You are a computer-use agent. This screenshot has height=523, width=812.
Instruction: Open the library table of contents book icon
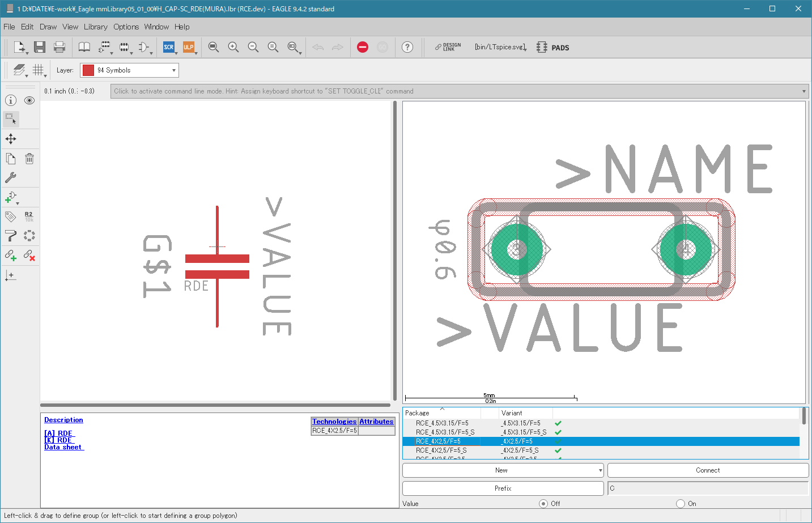coord(84,47)
